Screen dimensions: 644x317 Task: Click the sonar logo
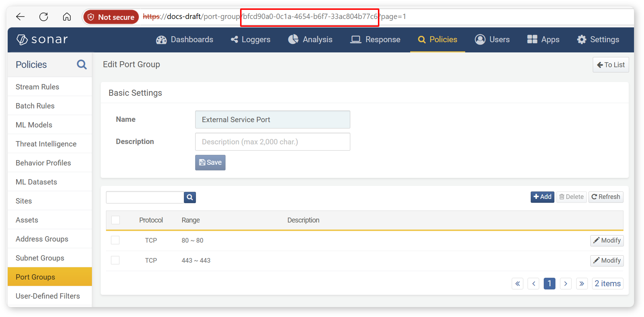pos(42,40)
